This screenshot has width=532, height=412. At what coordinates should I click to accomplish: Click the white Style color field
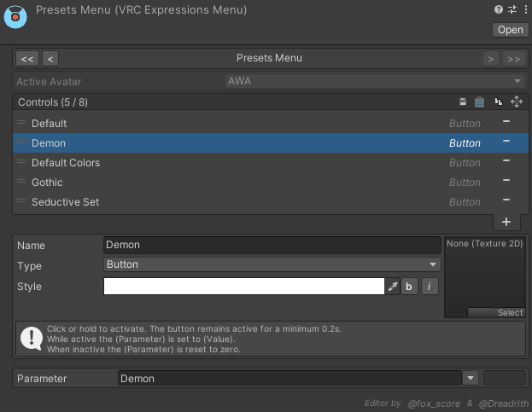pos(244,287)
